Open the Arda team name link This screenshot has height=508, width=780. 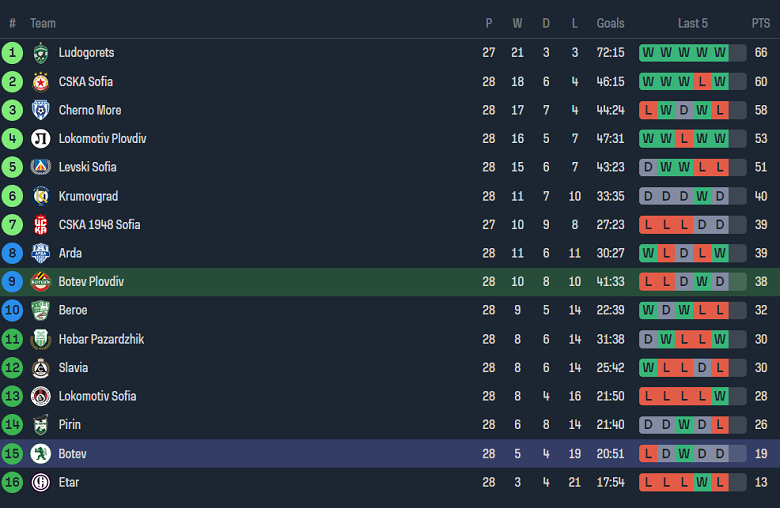click(70, 253)
